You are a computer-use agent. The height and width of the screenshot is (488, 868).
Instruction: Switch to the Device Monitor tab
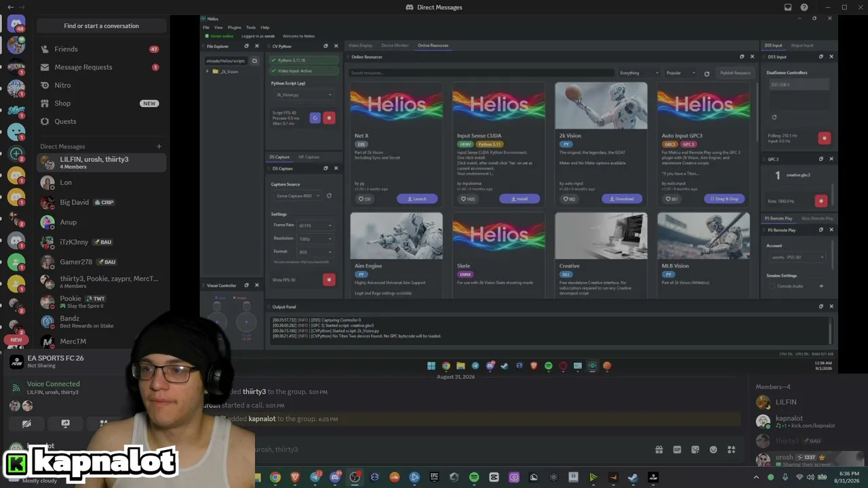pyautogui.click(x=395, y=45)
